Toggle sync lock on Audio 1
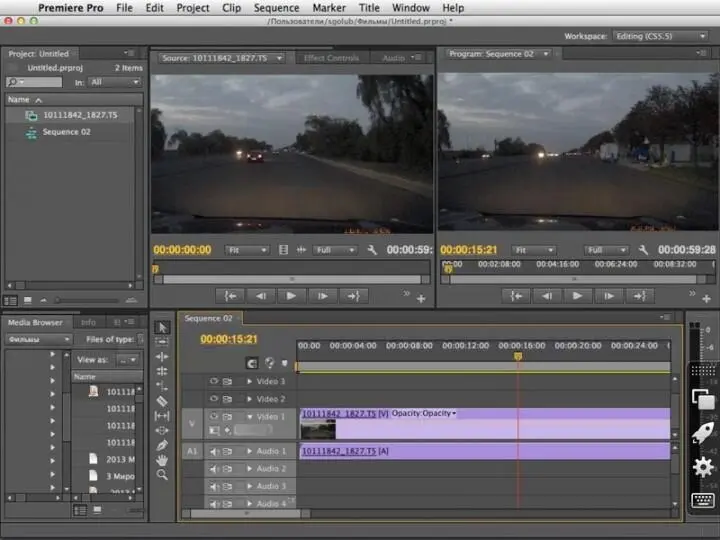 point(227,451)
